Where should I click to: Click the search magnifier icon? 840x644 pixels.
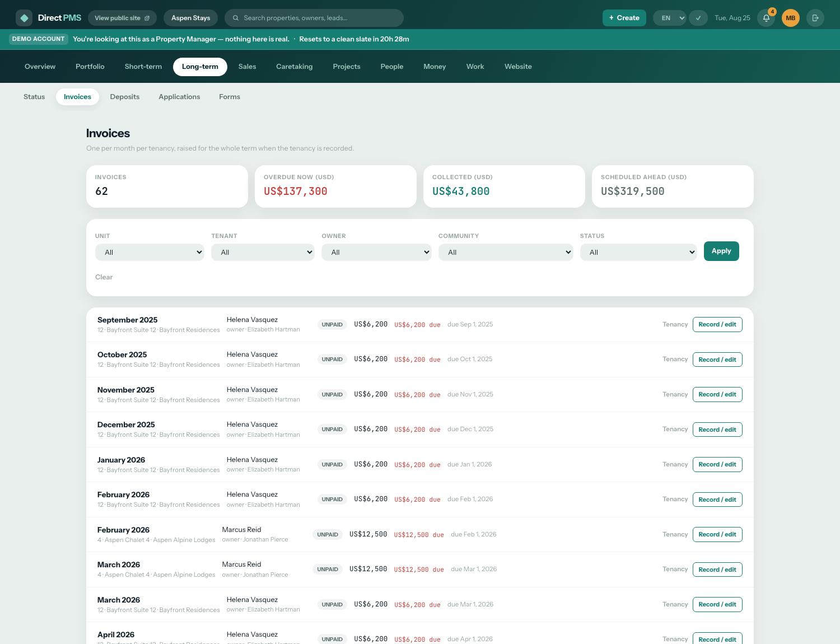[x=236, y=18]
